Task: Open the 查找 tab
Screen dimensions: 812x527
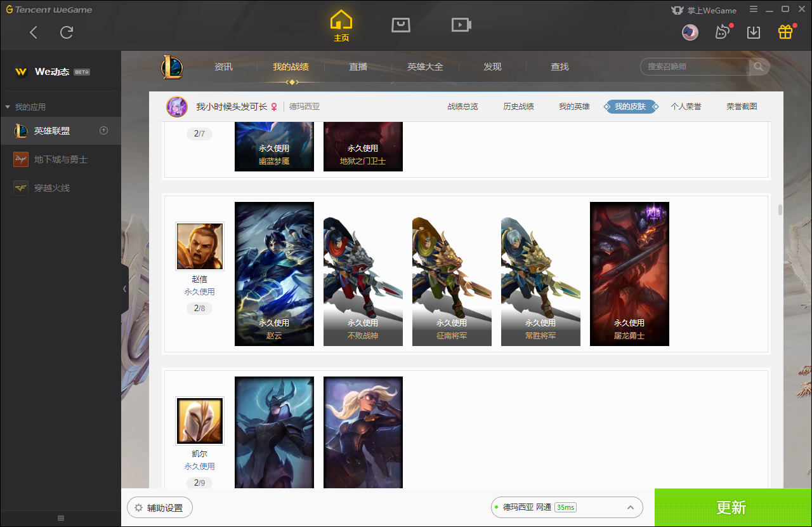Action: tap(560, 67)
